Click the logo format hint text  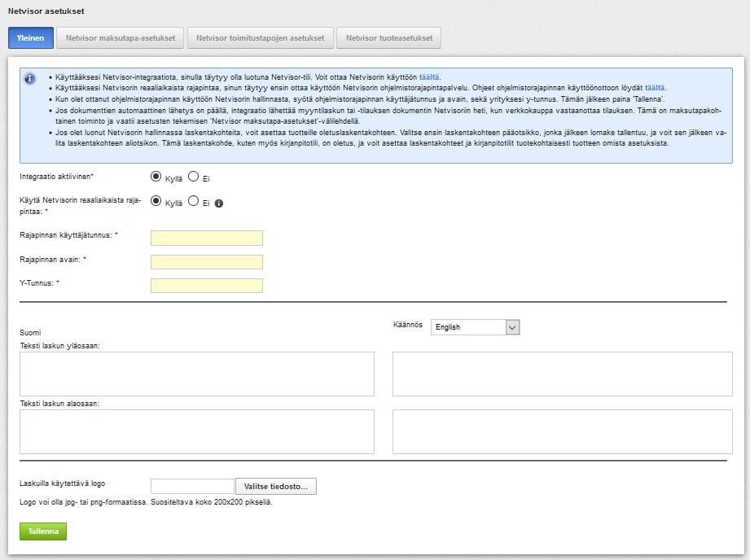point(146,502)
